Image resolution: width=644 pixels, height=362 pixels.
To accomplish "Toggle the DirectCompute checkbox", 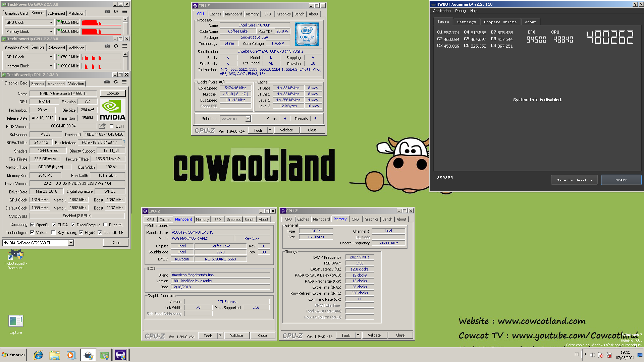I will point(73,225).
